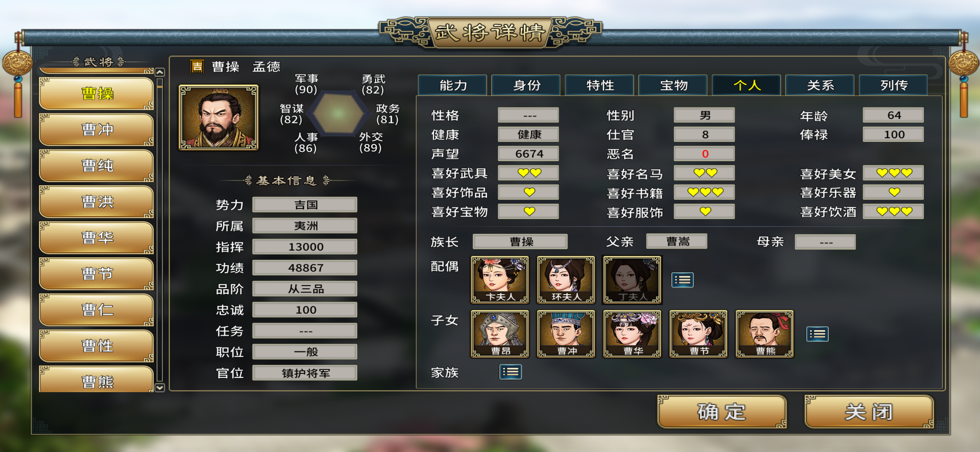The width and height of the screenshot is (980, 452).
Task: Open 曹节 child portrait
Action: tap(698, 334)
